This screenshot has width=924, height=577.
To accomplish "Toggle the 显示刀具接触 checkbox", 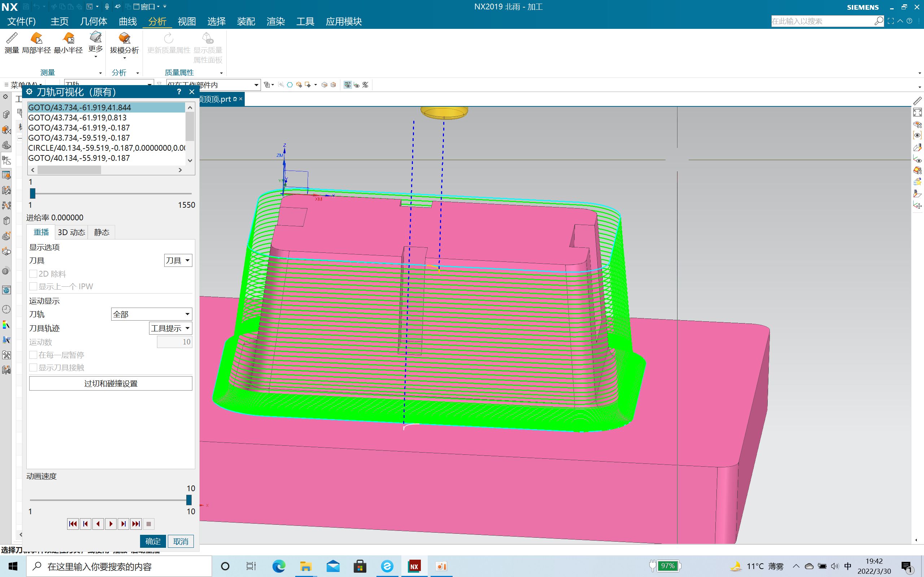I will [34, 367].
